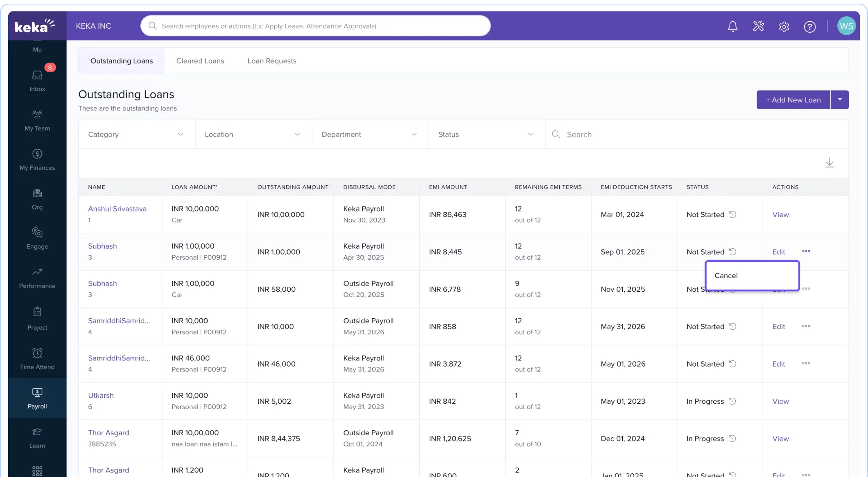Open Project section in sidebar

pos(37,319)
